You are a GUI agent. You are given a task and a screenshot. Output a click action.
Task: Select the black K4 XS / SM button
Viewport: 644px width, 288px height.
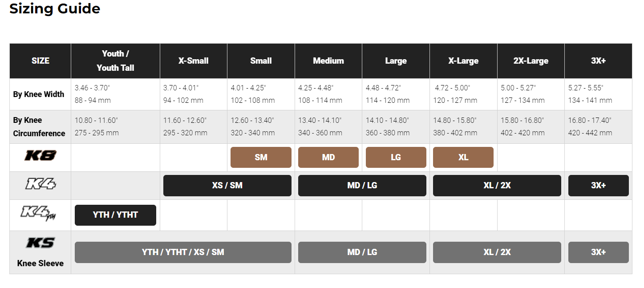(x=227, y=186)
